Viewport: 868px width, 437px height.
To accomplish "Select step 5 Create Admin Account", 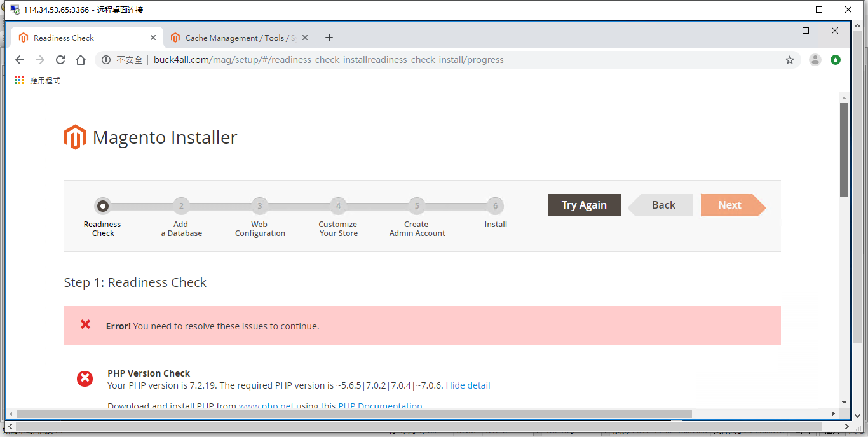I will (417, 206).
